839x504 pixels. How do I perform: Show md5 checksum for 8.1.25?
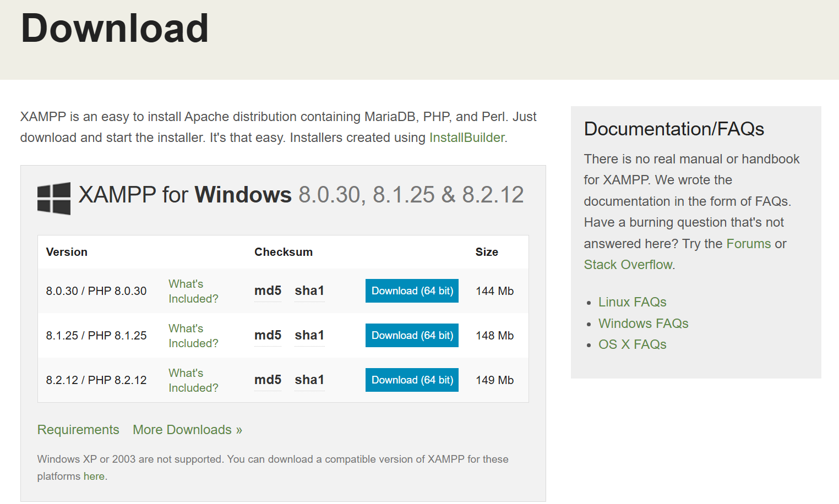click(x=268, y=335)
